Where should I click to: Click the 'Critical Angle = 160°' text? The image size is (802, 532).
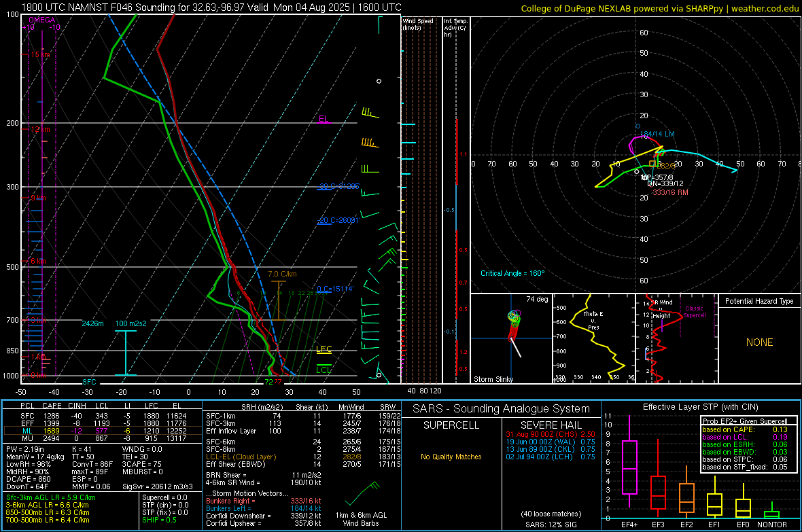coord(512,273)
